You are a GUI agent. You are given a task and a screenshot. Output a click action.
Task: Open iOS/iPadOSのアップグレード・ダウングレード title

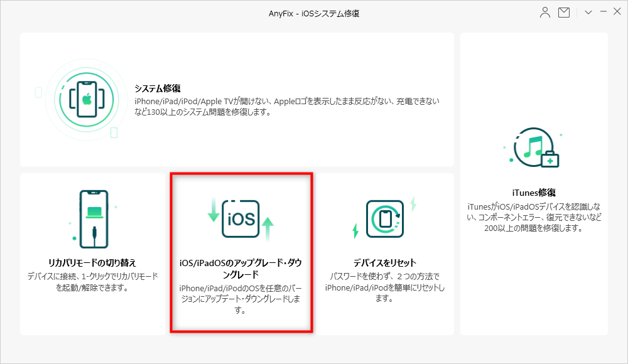coord(241,269)
